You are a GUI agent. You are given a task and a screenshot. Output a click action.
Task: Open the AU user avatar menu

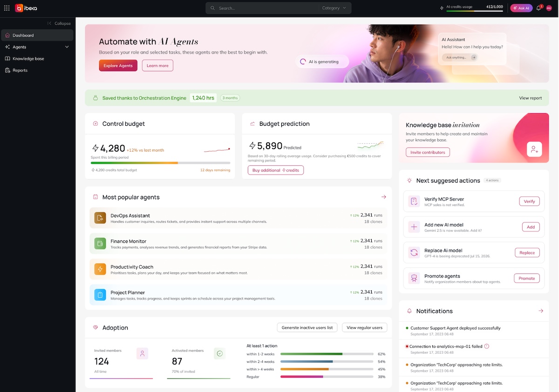[549, 8]
